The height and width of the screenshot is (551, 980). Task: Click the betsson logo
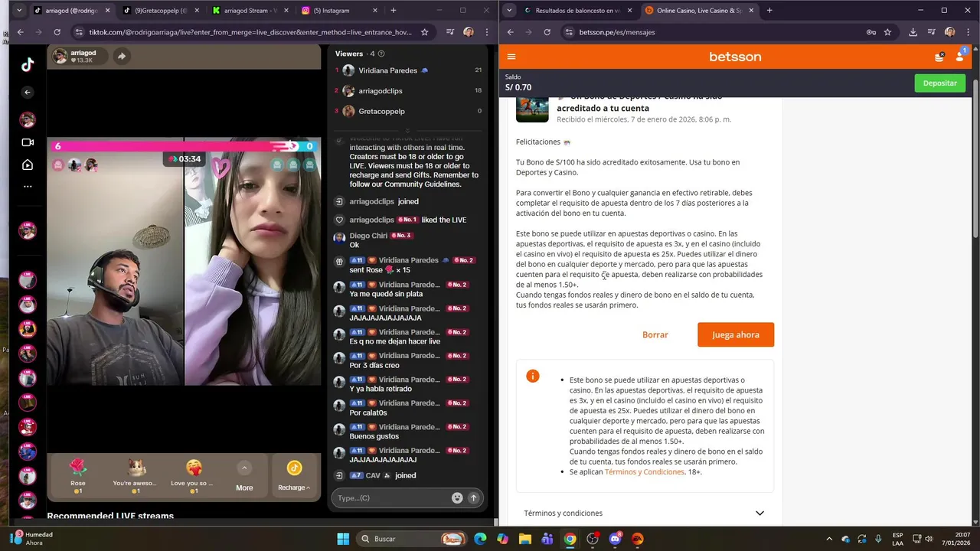[x=735, y=57]
